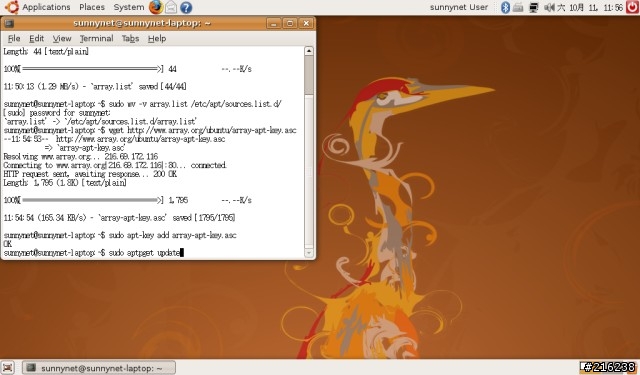Viewport: 640px width, 375px height.
Task: Open the terminal Help menu
Action: (157, 38)
